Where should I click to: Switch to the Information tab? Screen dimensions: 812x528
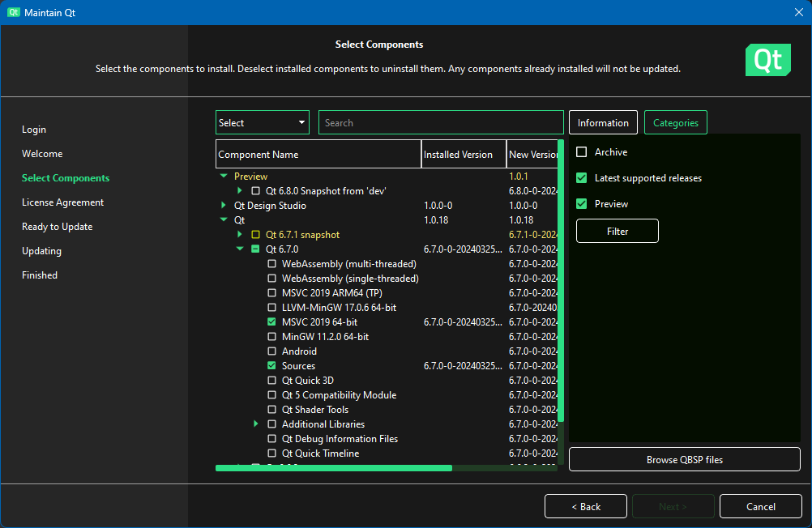603,123
